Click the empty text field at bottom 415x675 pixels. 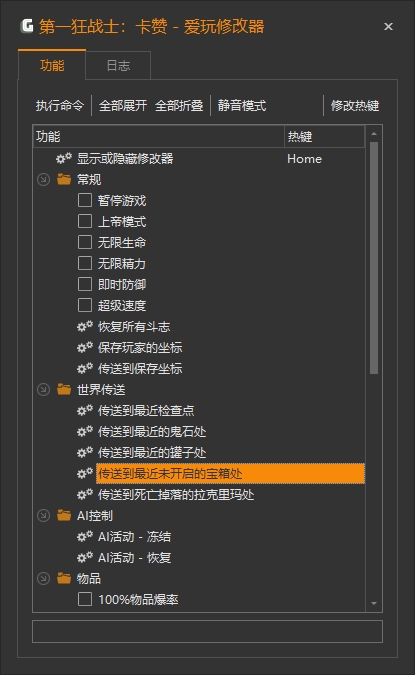208,632
